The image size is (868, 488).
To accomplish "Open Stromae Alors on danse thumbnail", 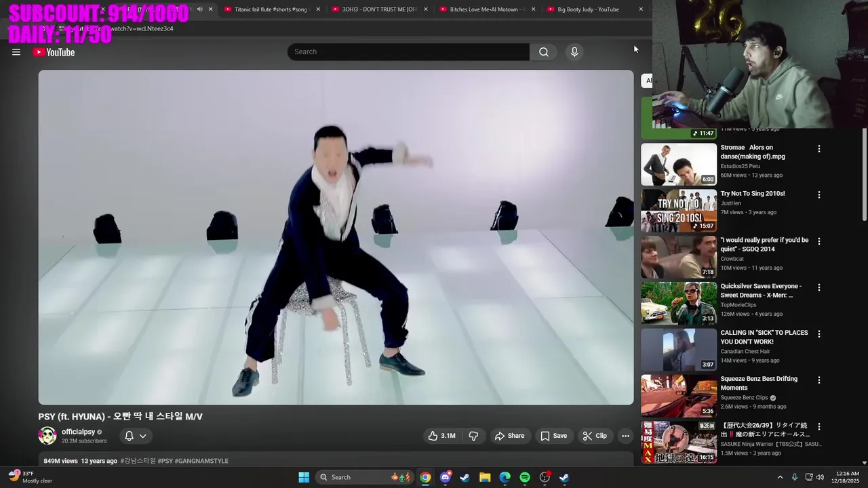I will click(679, 164).
